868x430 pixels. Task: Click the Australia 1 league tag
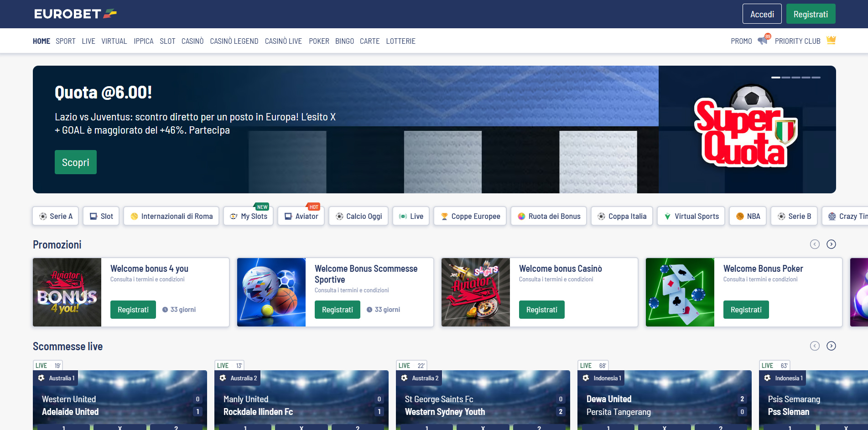pyautogui.click(x=56, y=378)
